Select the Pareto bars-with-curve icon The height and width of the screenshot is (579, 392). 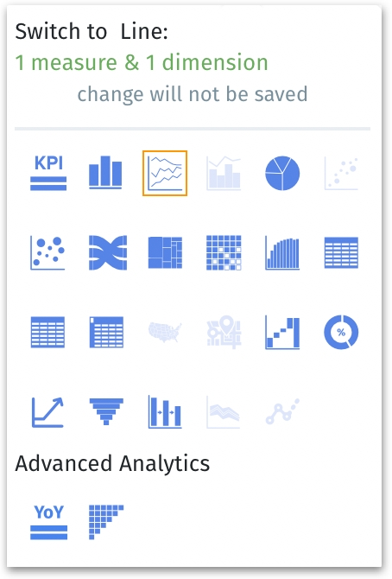(x=282, y=253)
